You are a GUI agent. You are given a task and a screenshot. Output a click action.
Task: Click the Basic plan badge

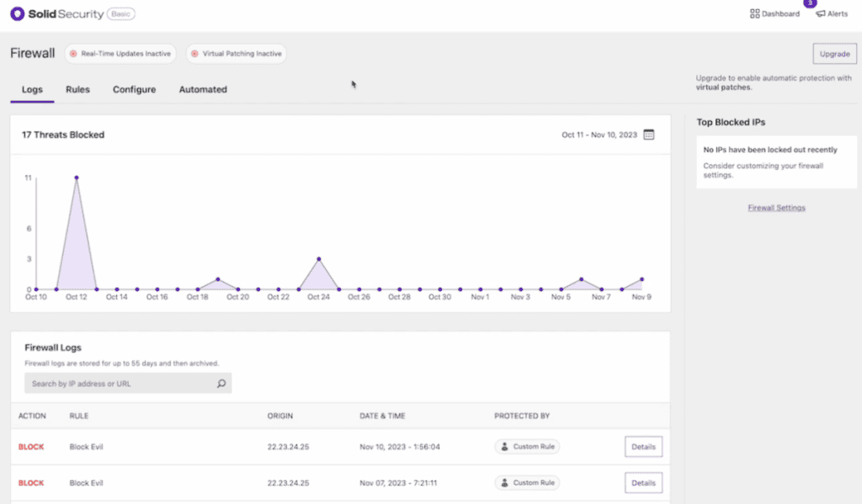point(121,13)
